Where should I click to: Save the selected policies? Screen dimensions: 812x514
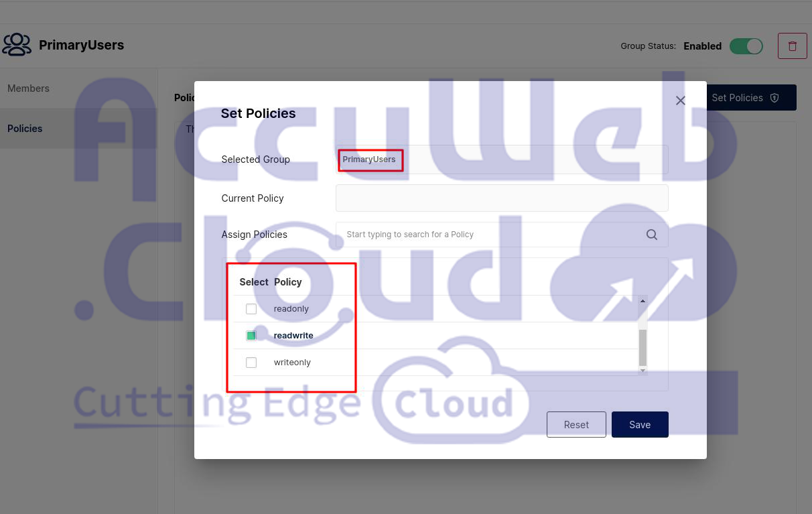(x=639, y=424)
